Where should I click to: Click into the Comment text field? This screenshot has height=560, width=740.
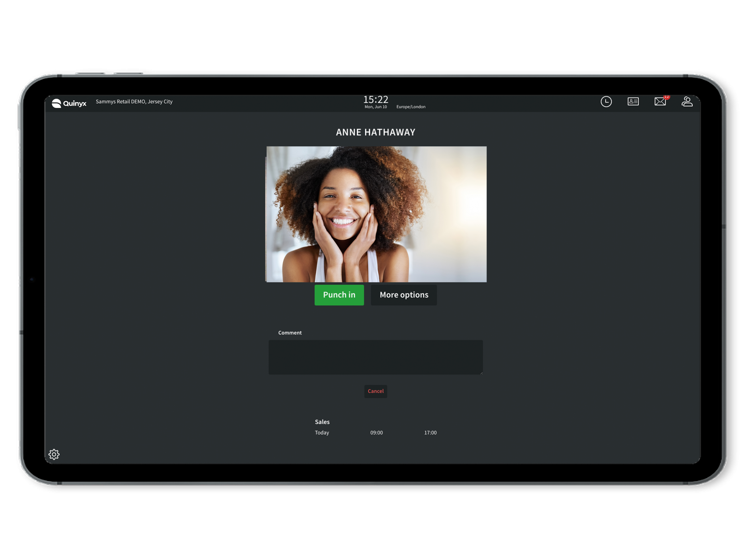(375, 357)
